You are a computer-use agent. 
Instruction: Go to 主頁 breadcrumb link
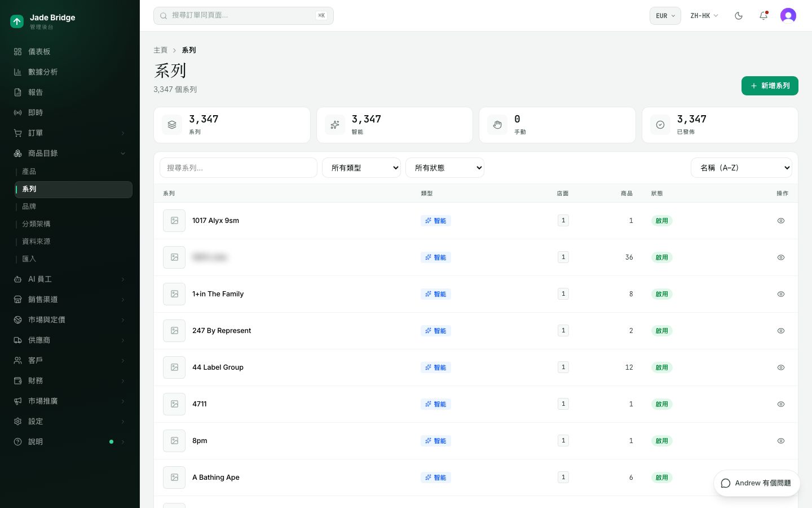(161, 50)
